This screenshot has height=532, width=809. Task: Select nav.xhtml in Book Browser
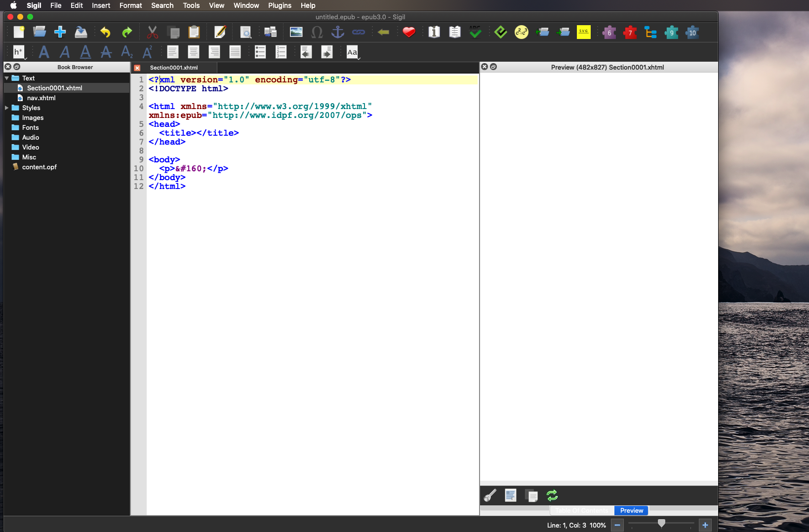[41, 98]
